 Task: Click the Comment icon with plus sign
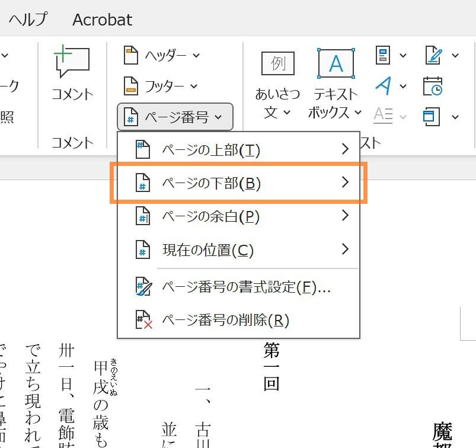coord(72,62)
